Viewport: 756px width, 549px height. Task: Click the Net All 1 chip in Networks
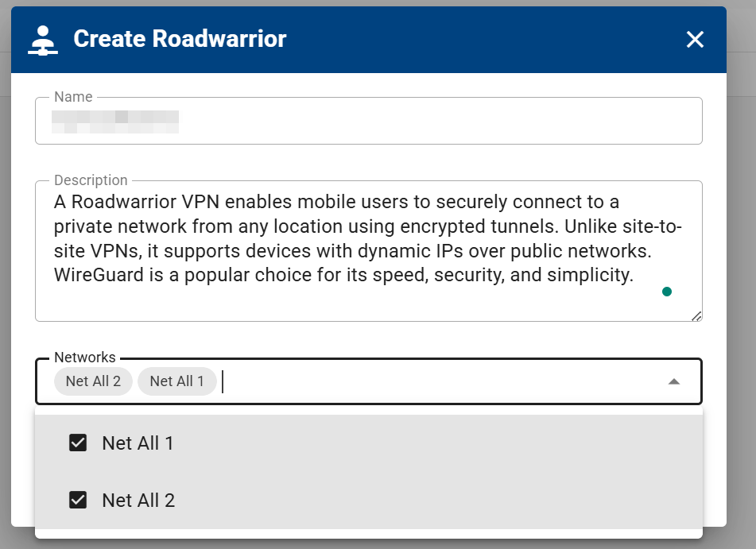coord(176,381)
